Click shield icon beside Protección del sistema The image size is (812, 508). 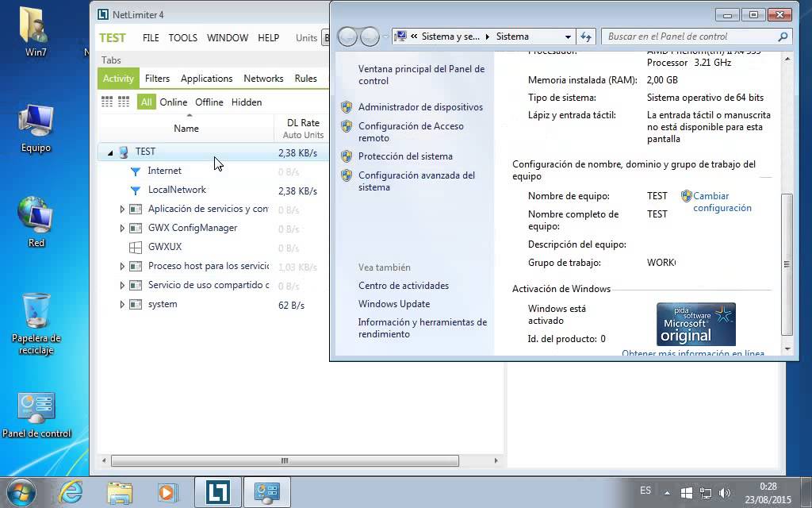347,156
